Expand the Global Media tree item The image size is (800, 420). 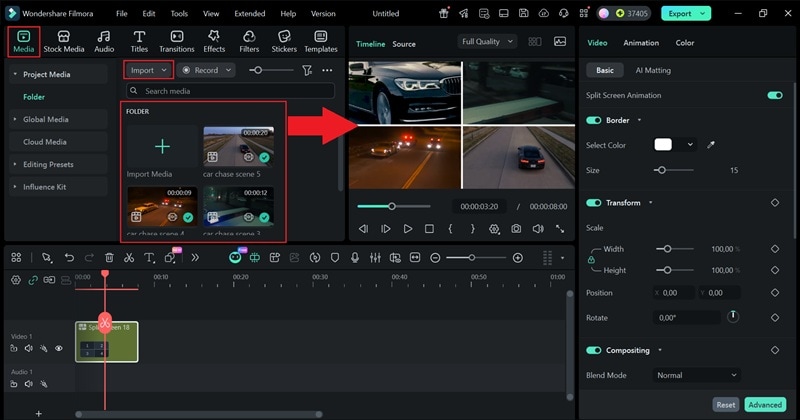pyautogui.click(x=15, y=119)
